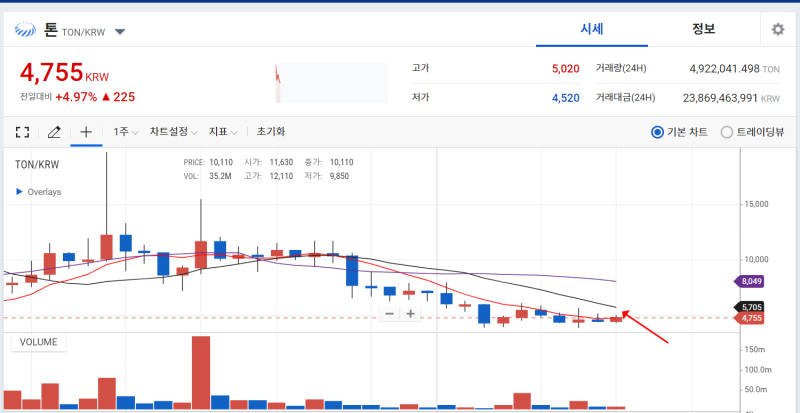Click the TON coin logo icon
This screenshot has width=800, height=413.
(26, 31)
